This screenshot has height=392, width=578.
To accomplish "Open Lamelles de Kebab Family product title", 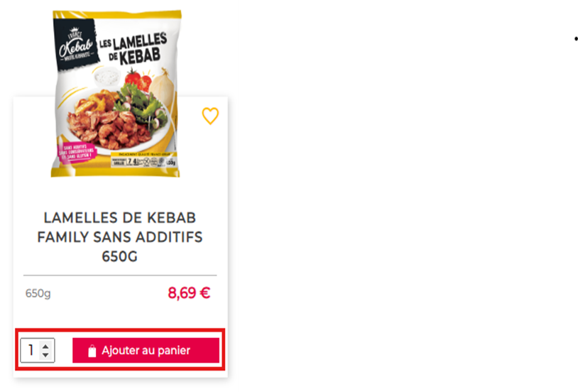I will pyautogui.click(x=120, y=236).
